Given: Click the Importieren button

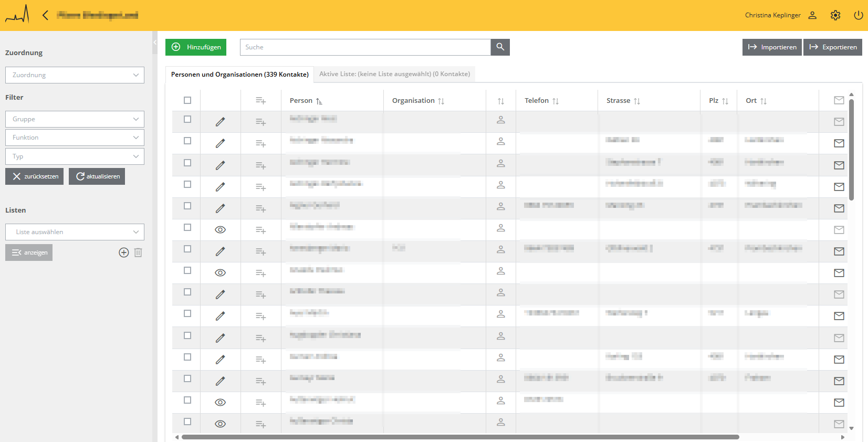Looking at the screenshot, I should [x=772, y=47].
